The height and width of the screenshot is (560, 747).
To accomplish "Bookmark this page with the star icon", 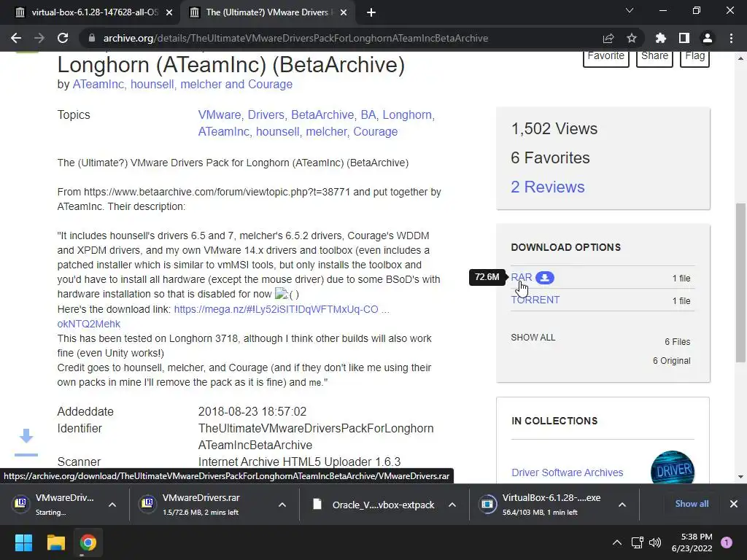I will coord(632,38).
